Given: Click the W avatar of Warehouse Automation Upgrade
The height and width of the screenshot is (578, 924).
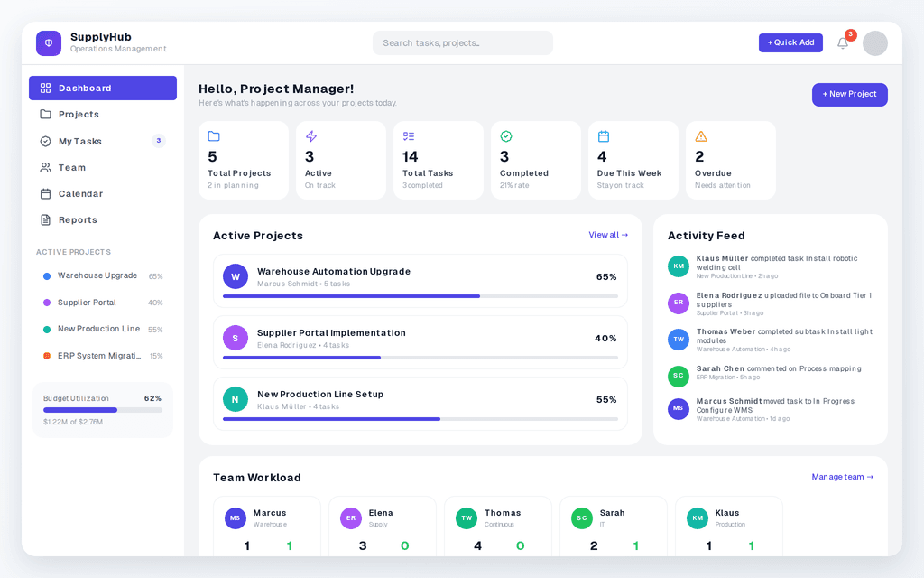Looking at the screenshot, I should tap(236, 276).
